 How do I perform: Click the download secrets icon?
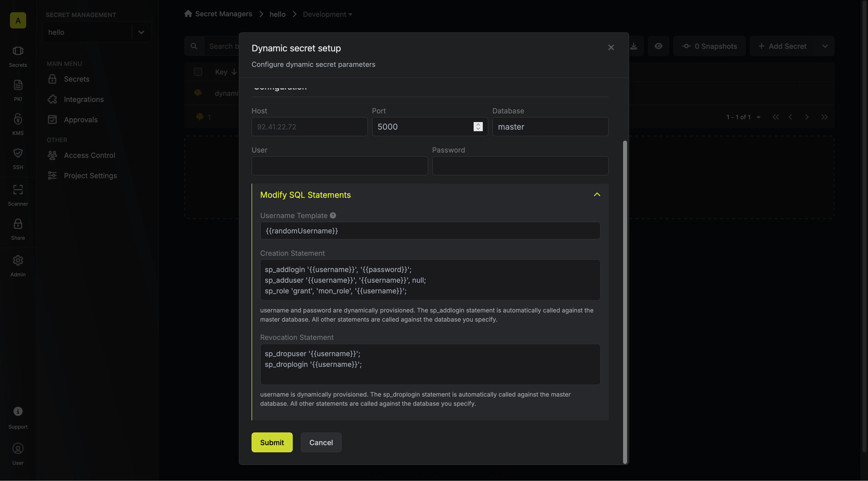(x=634, y=46)
